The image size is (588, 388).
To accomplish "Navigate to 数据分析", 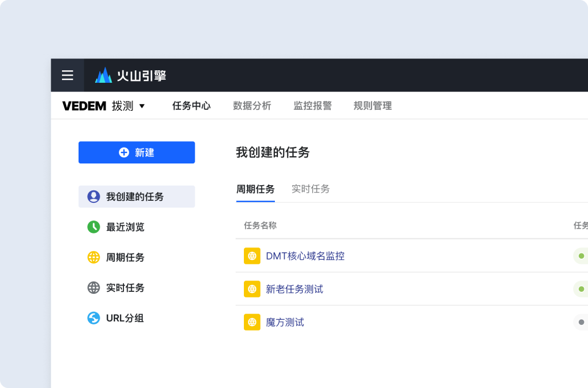I will click(252, 106).
